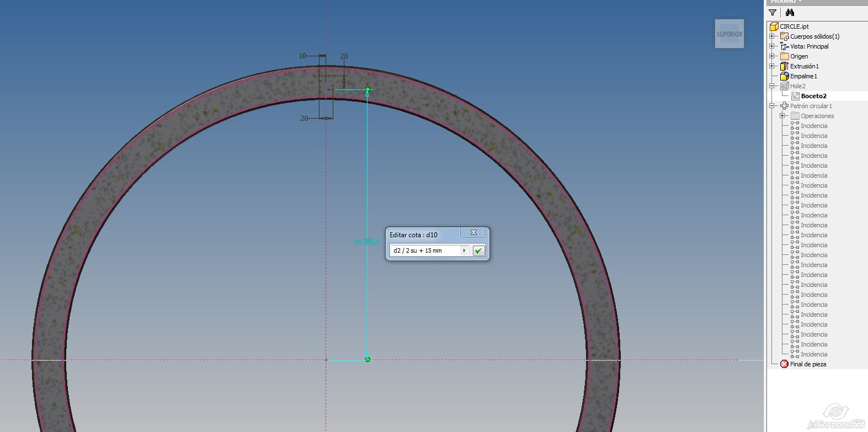
Task: Select the 20 dimension below the ring
Action: (304, 119)
